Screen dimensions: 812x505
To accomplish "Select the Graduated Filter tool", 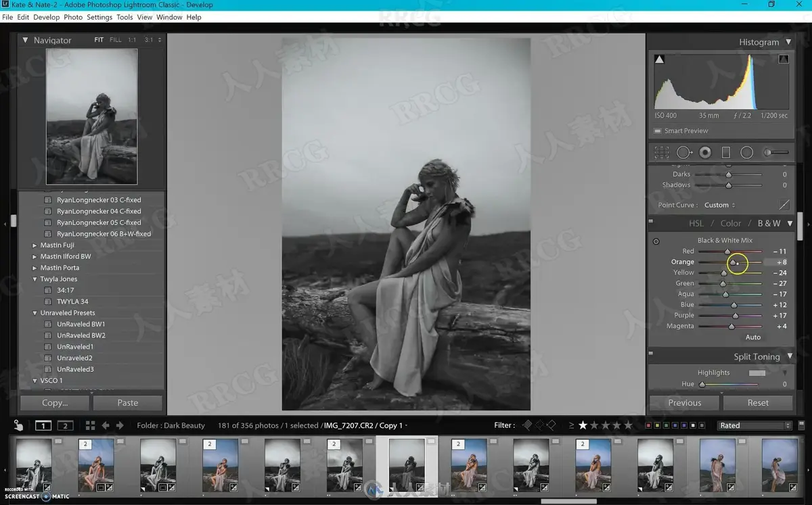I will pyautogui.click(x=726, y=153).
